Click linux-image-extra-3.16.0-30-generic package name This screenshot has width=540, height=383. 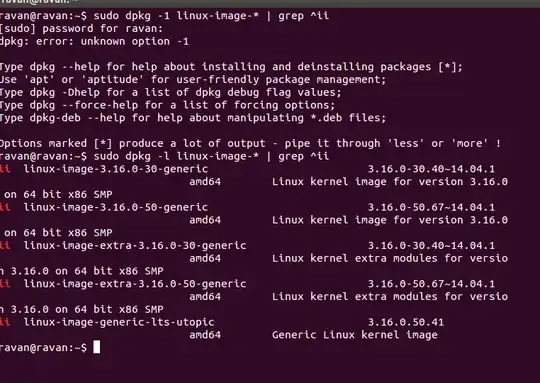click(x=135, y=245)
